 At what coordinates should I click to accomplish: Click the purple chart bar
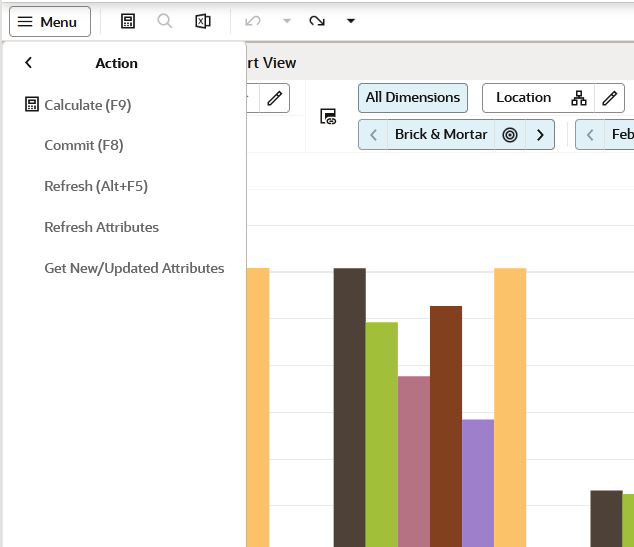coord(478,483)
